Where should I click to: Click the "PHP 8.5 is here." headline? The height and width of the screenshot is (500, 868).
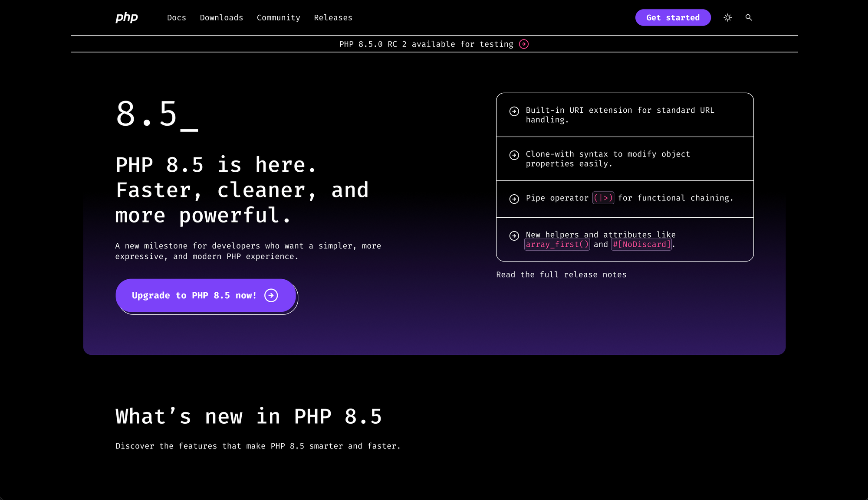click(216, 165)
